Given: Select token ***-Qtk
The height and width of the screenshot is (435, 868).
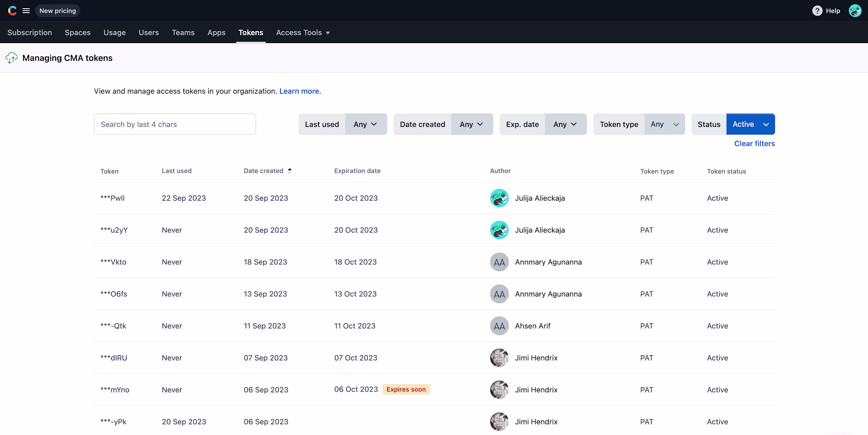Looking at the screenshot, I should tap(113, 326).
